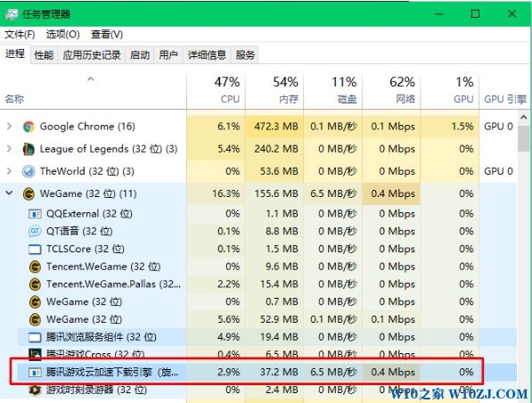
Task: Select the Google Chrome (16) row name
Action: pos(87,127)
